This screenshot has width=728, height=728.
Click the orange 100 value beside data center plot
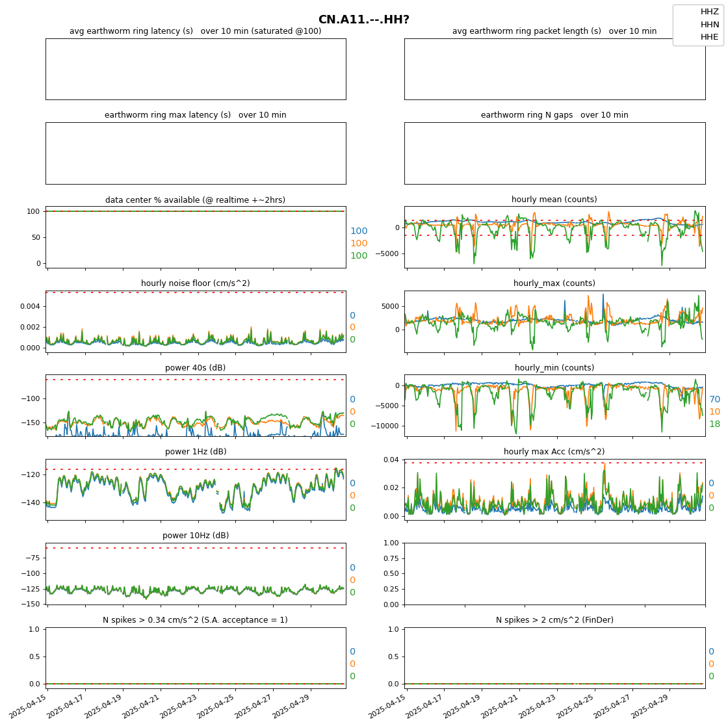359,243
